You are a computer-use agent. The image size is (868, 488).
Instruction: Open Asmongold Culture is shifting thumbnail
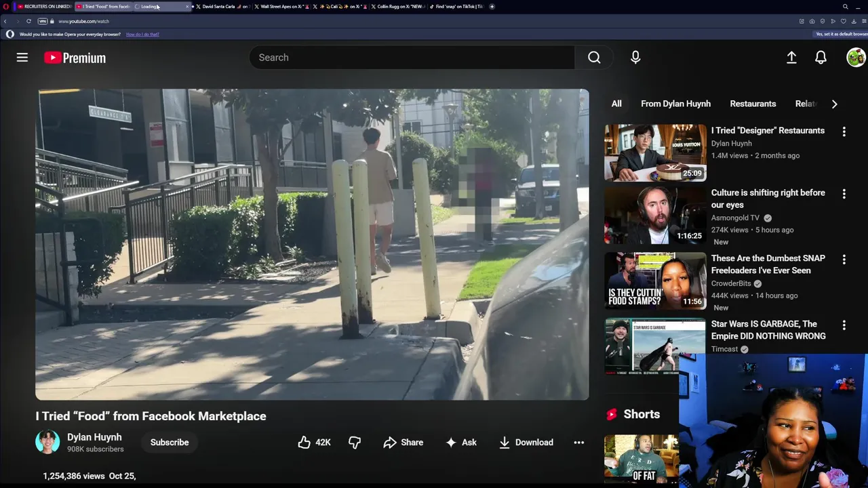pos(655,216)
